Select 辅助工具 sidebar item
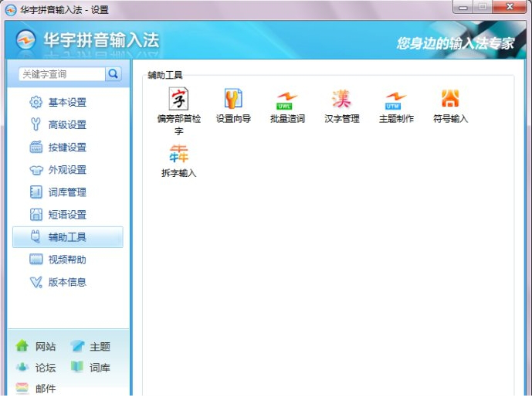Viewport: 532px width, 411px height. coord(68,237)
